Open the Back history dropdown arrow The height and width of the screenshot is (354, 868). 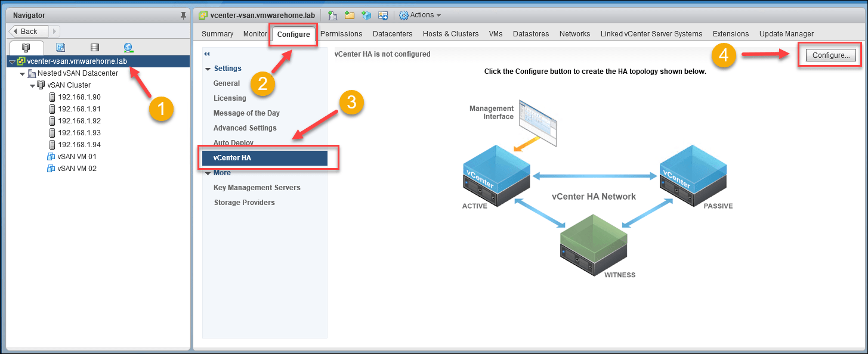54,32
